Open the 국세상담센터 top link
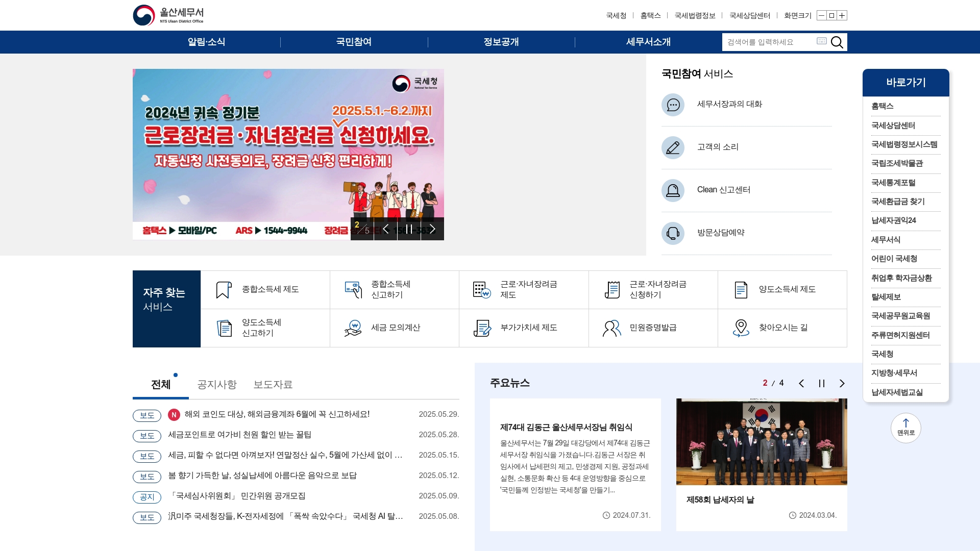 pyautogui.click(x=750, y=16)
